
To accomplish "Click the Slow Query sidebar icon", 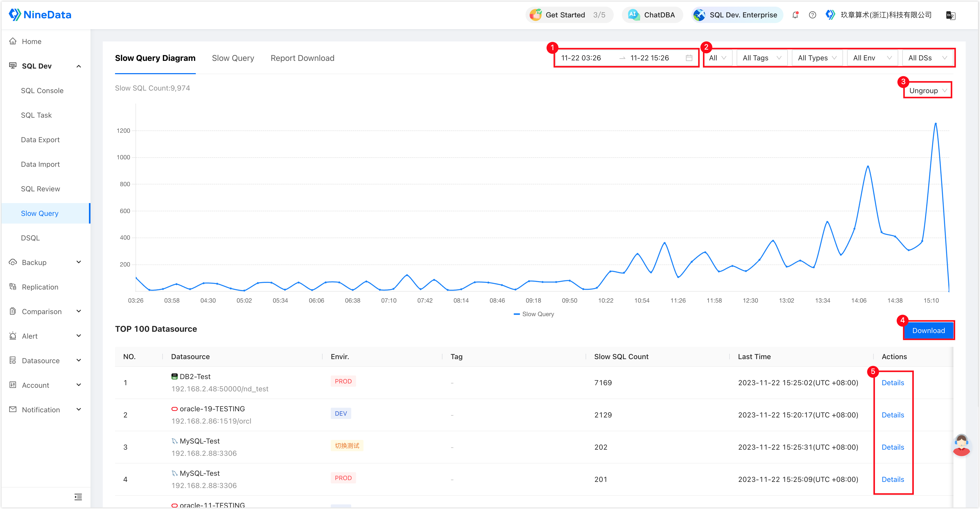I will 40,213.
